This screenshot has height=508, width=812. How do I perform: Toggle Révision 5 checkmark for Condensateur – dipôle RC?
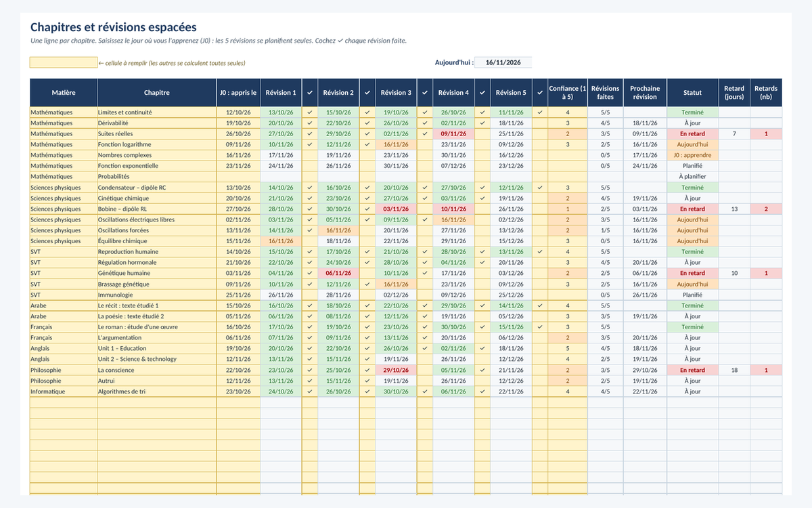coord(540,188)
